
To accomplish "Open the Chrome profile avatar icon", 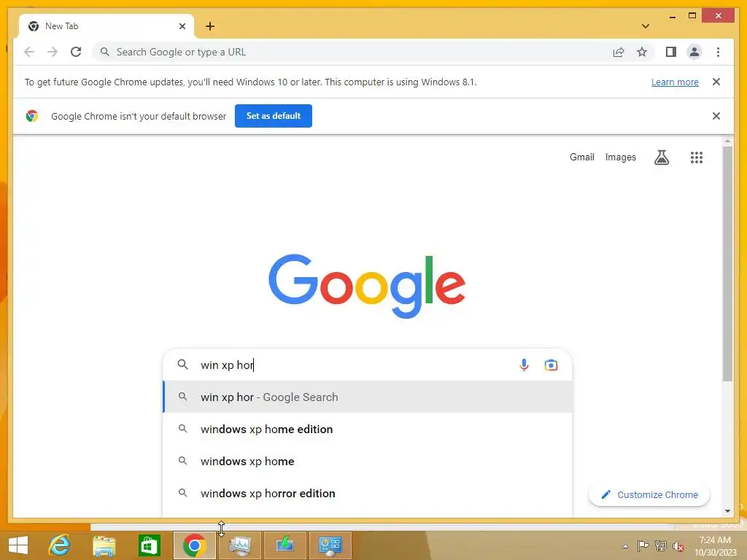I will [694, 52].
